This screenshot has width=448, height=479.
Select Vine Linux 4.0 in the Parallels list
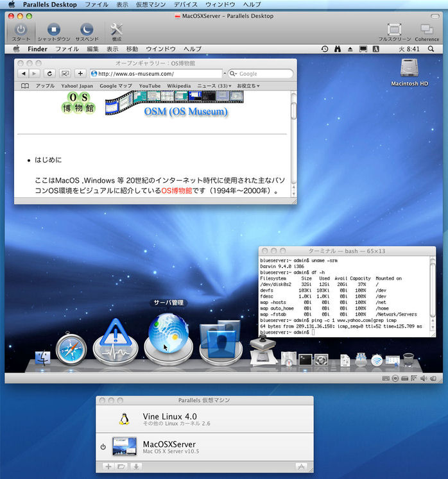pos(205,419)
